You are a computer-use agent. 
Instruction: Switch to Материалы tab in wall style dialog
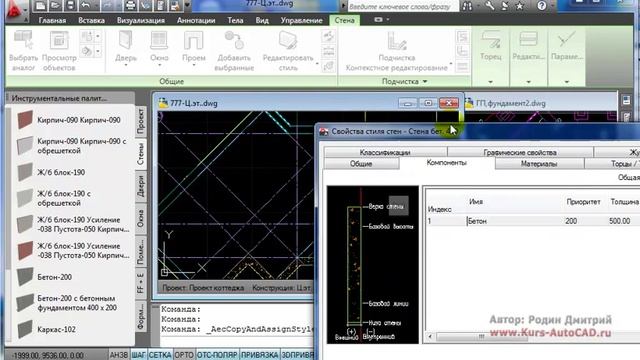539,164
